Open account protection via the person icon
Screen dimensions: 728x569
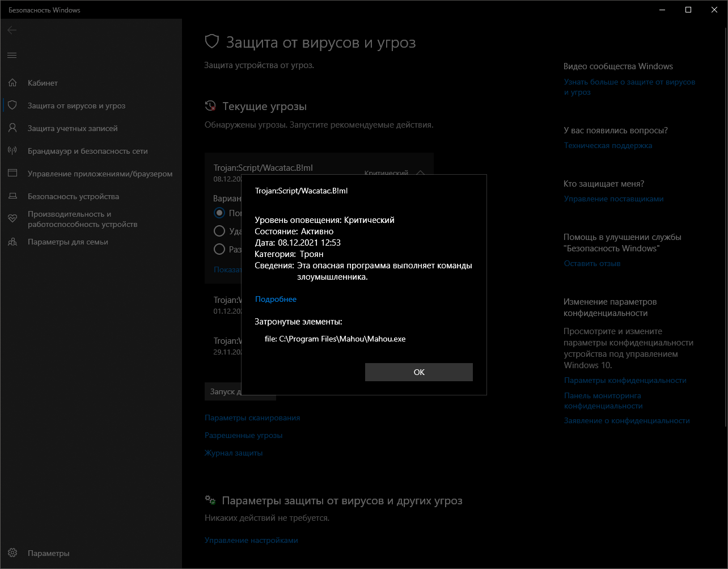click(x=12, y=128)
